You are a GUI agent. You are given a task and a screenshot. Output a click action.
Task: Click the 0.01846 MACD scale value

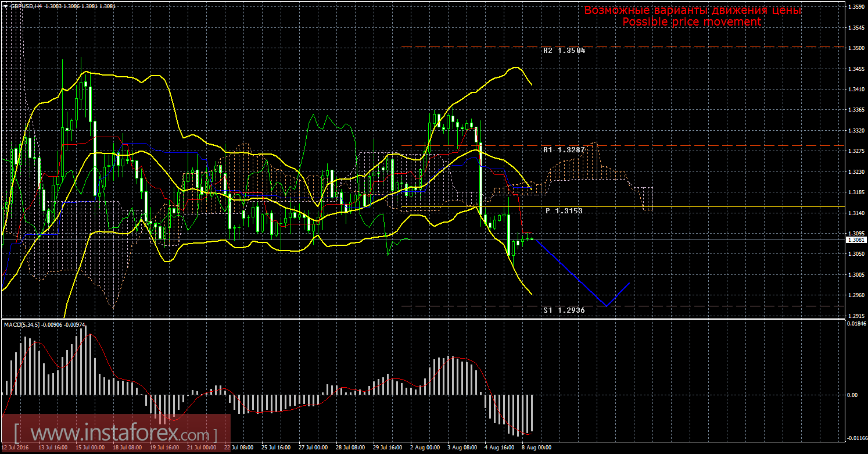click(x=856, y=323)
